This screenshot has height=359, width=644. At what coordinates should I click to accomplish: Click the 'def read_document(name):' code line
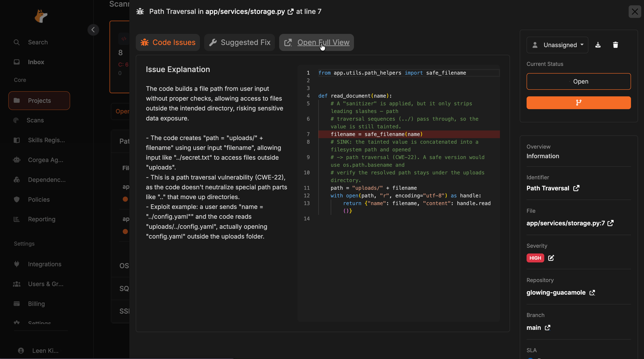click(x=355, y=96)
